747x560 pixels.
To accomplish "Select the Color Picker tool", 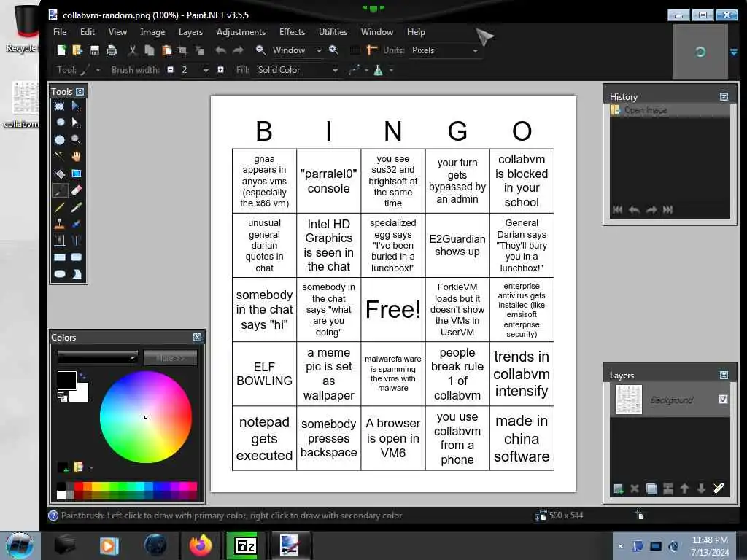I will click(x=76, y=207).
